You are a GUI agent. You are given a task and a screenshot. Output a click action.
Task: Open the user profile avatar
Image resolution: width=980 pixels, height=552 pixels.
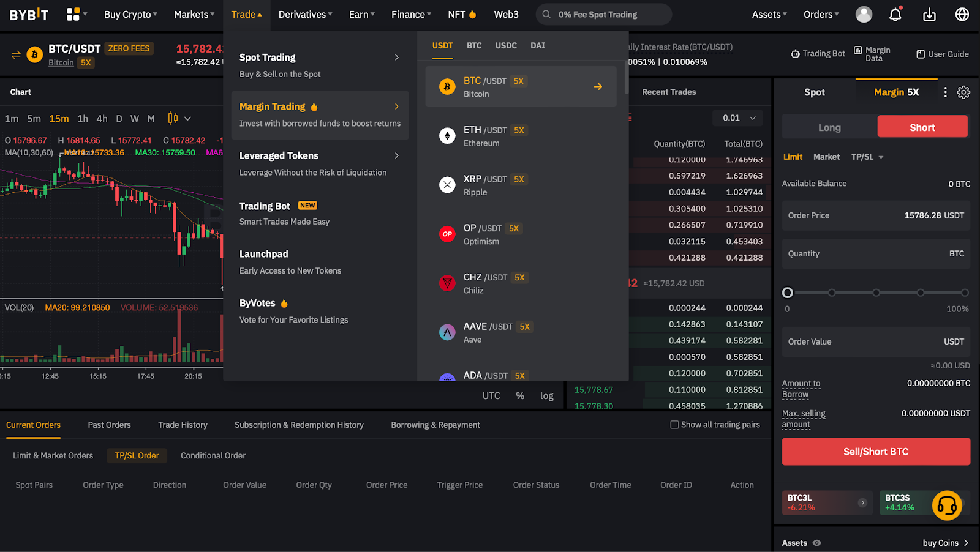tap(864, 14)
